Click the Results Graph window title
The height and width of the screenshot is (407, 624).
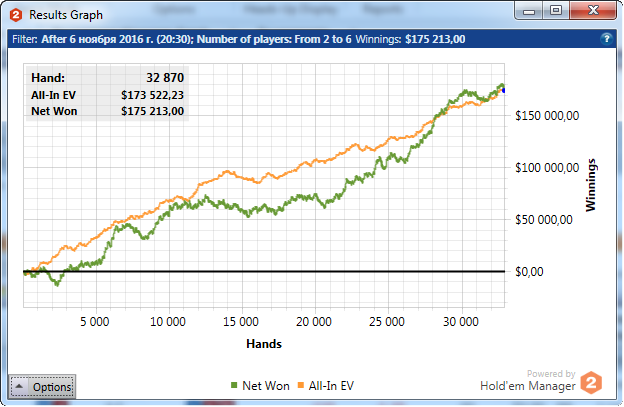66,15
